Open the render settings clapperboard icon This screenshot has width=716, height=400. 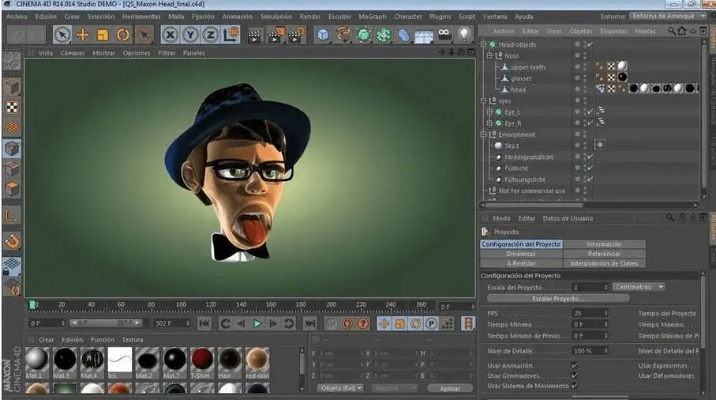(296, 35)
